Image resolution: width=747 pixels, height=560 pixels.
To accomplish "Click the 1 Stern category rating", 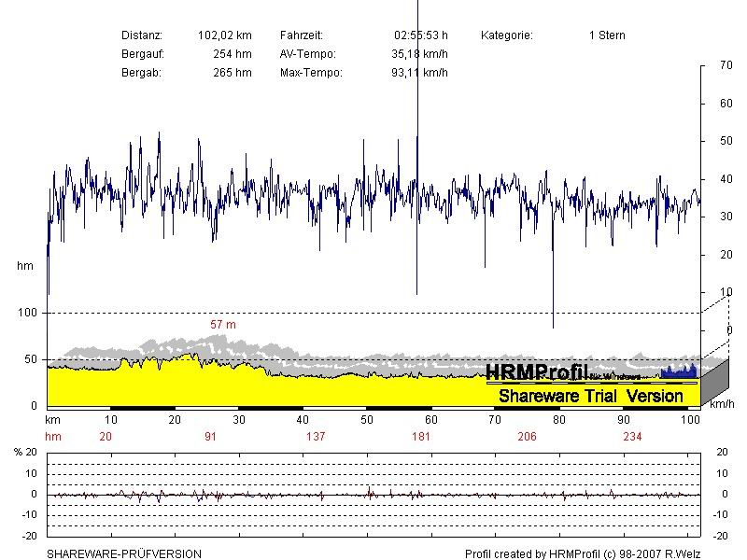I will coord(607,35).
